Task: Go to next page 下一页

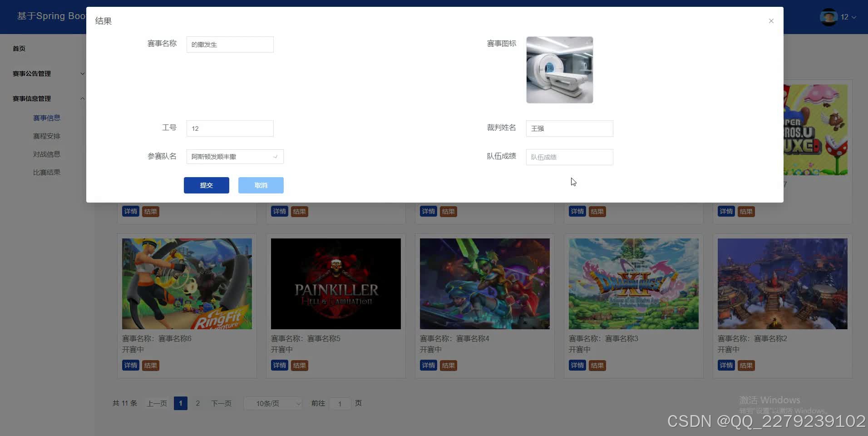Action: coord(221,403)
